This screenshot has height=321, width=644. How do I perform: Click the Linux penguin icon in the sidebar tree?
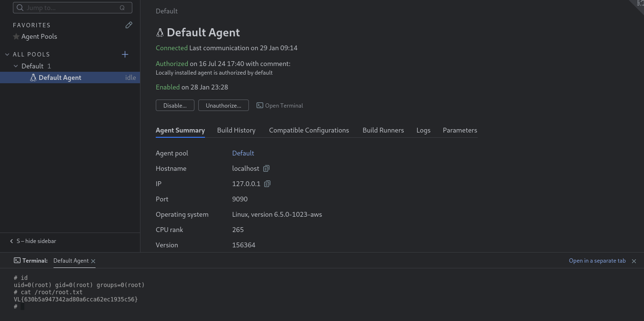click(x=33, y=77)
